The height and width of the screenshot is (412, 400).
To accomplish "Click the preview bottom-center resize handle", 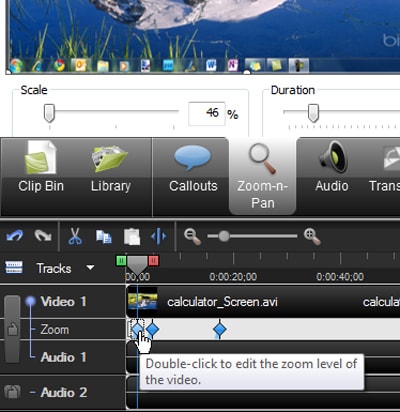I will pyautogui.click(x=247, y=72).
